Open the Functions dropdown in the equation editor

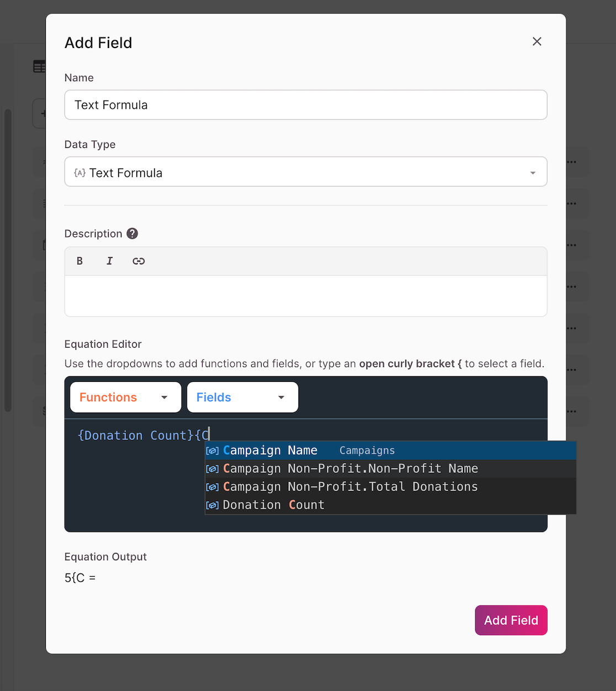125,397
